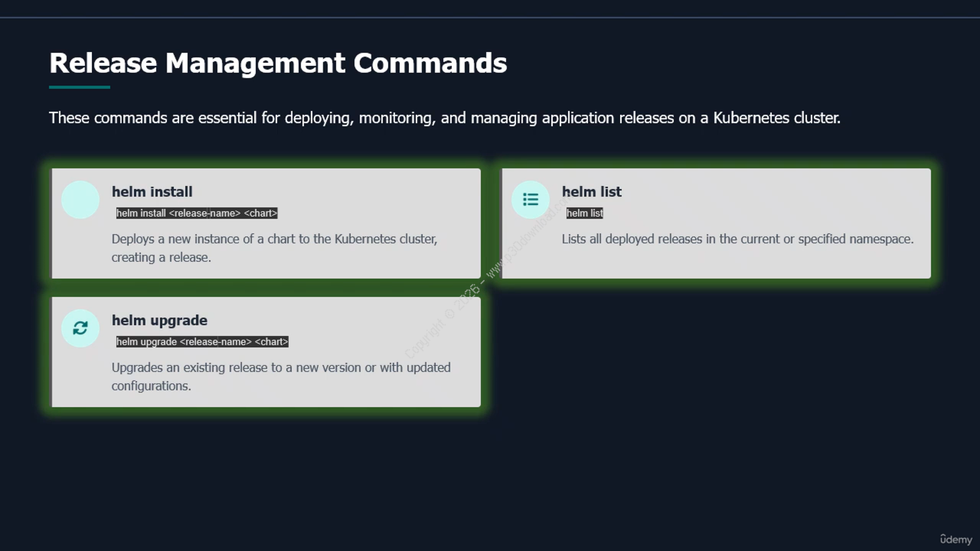Click the "helm upgrade <release-name> <chart>" code snippet

tap(202, 342)
